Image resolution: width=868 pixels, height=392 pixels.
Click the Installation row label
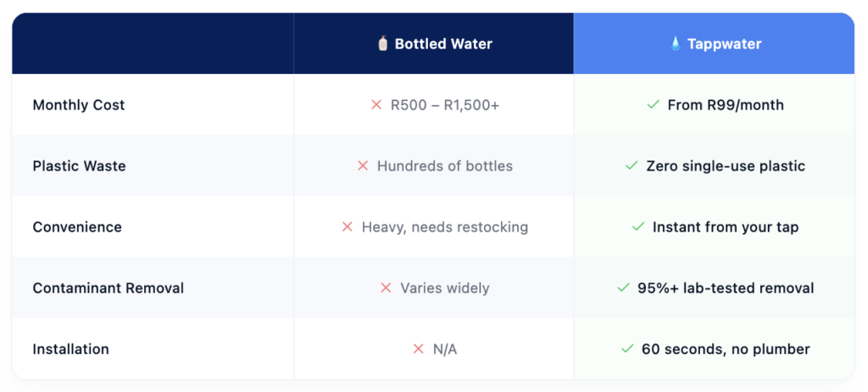(x=71, y=350)
